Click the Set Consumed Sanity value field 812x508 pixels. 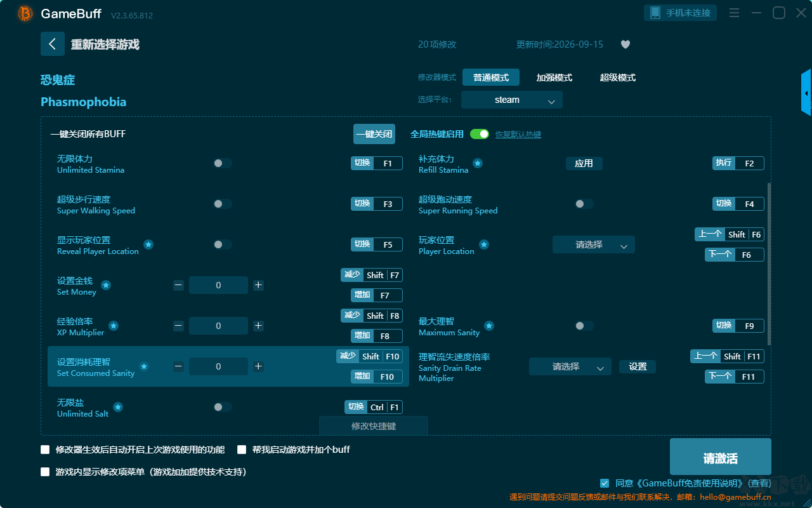218,366
